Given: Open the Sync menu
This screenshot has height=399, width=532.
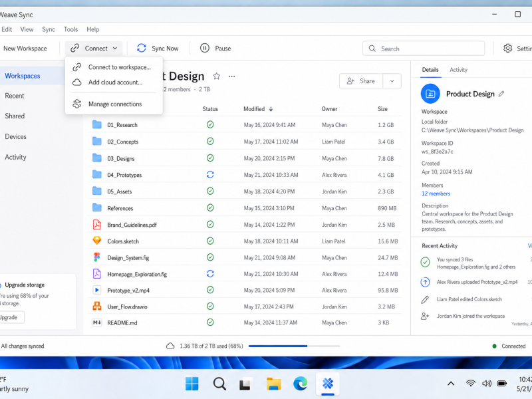Looking at the screenshot, I should point(49,29).
